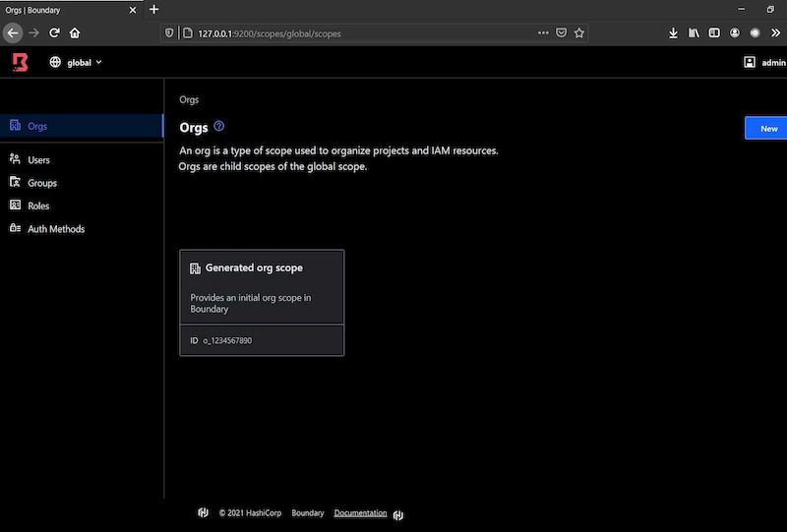This screenshot has height=532, width=787.
Task: Click the Auth Methods icon in sidebar
Action: 15,228
